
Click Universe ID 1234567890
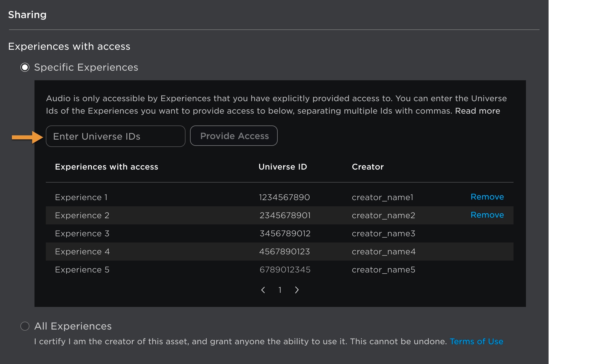[284, 197]
